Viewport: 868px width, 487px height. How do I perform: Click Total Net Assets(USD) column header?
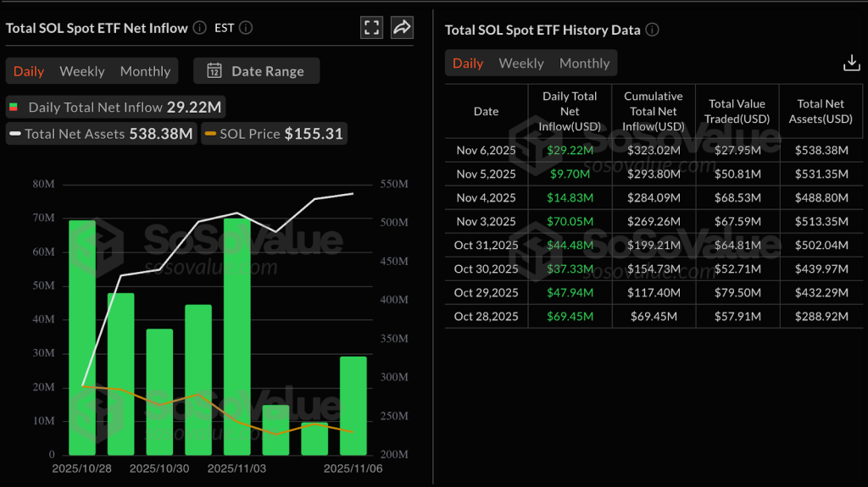(821, 111)
